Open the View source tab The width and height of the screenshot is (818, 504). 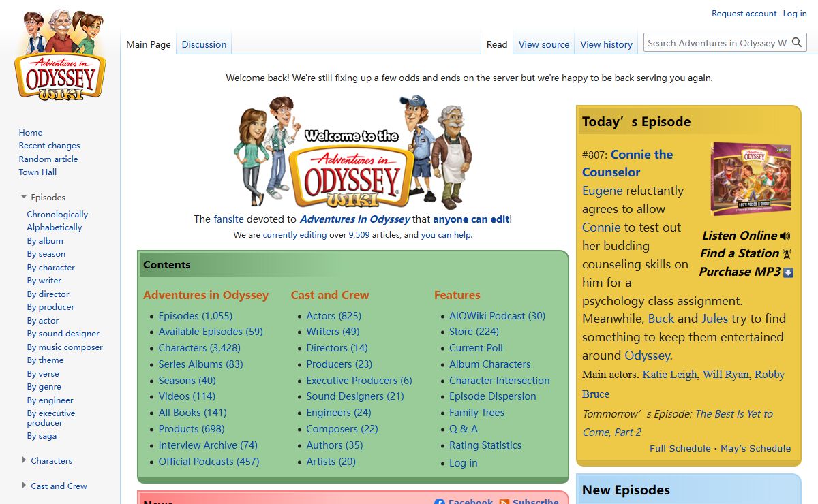click(x=544, y=44)
